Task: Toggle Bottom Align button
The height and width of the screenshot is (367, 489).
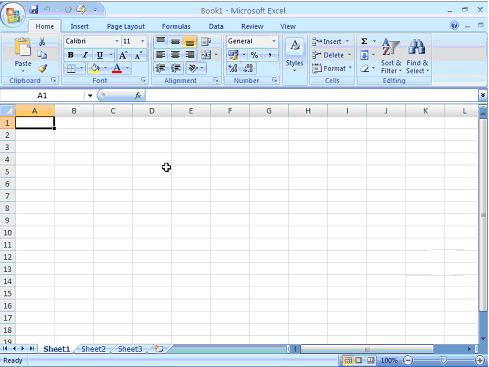Action: (x=190, y=41)
